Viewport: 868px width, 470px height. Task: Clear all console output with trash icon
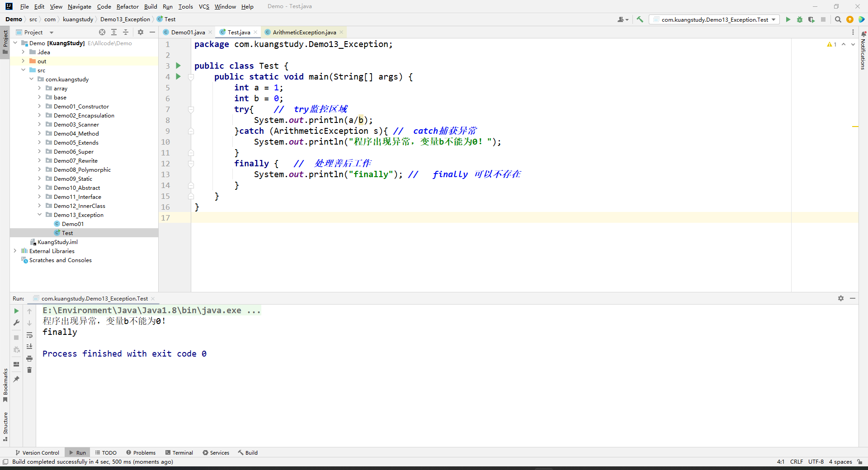[x=29, y=370]
